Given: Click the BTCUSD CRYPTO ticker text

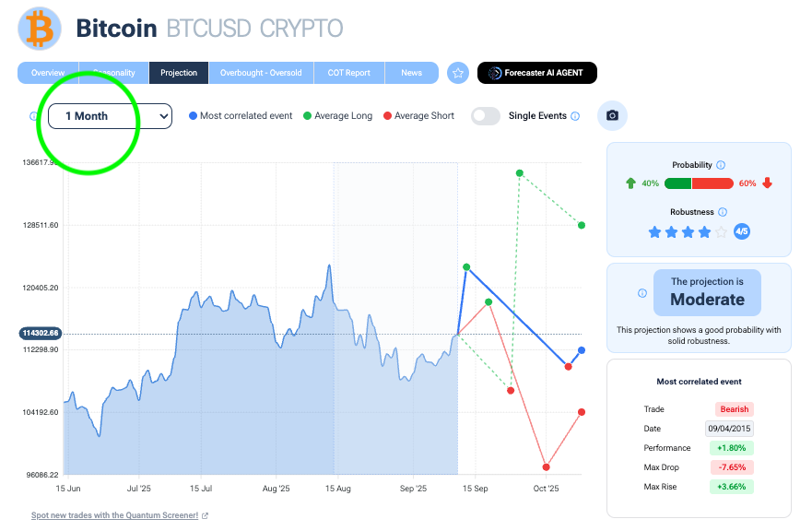Looking at the screenshot, I should (x=254, y=29).
